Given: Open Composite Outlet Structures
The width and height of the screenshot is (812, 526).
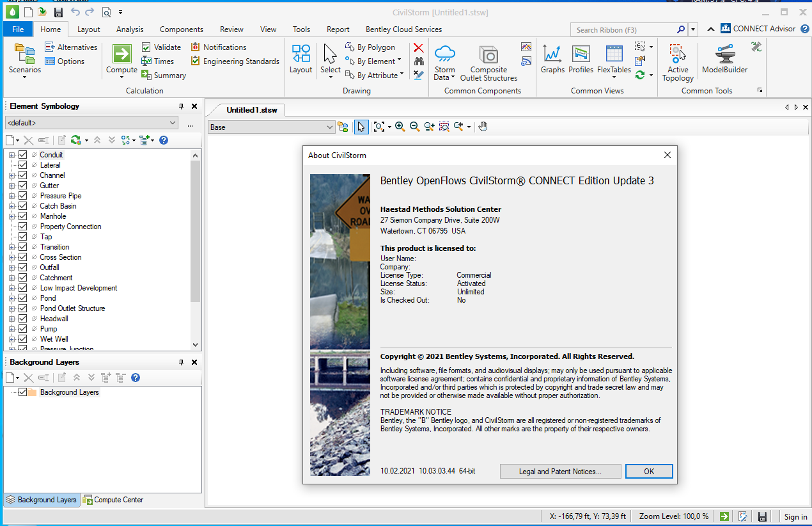Looking at the screenshot, I should [488, 63].
